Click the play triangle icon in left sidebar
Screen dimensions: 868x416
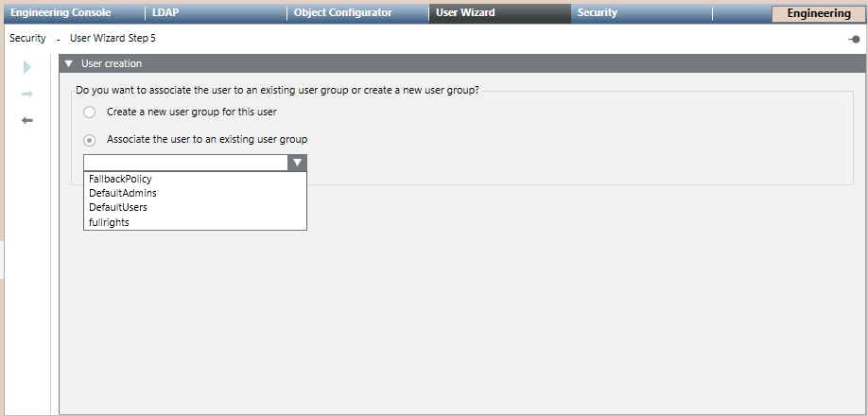[27, 67]
